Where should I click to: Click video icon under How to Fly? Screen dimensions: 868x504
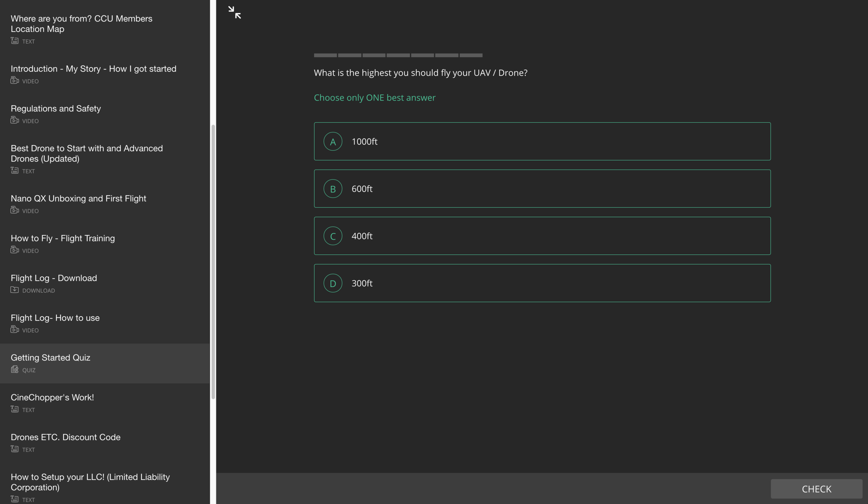15,250
